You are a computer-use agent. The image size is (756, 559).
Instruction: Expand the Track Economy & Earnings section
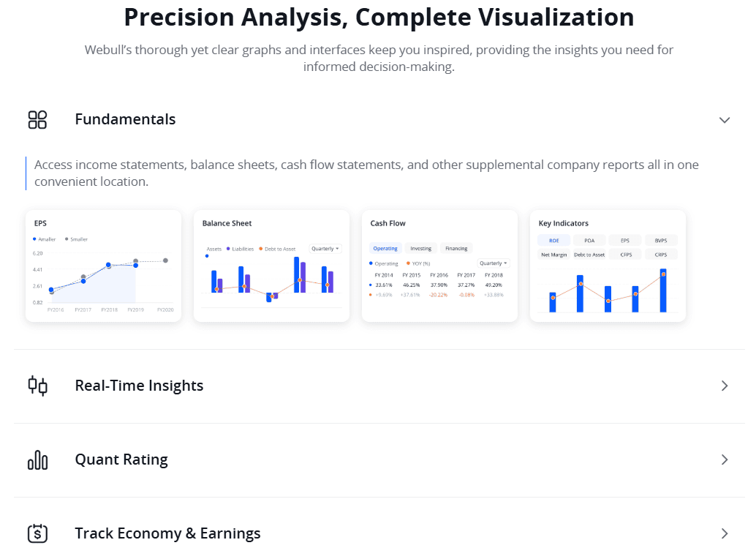click(725, 533)
